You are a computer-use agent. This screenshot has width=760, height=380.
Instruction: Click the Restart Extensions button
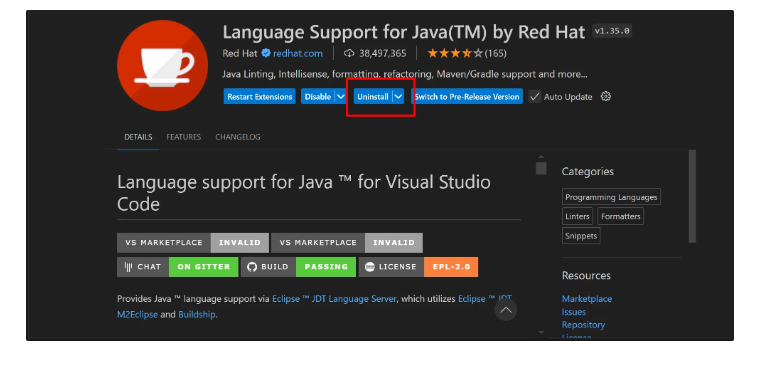(x=260, y=96)
